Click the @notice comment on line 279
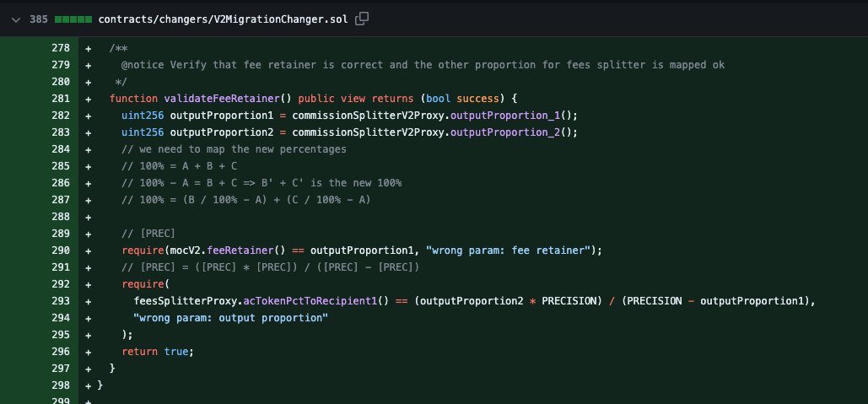Screen dimensions: 868x404 (423, 65)
